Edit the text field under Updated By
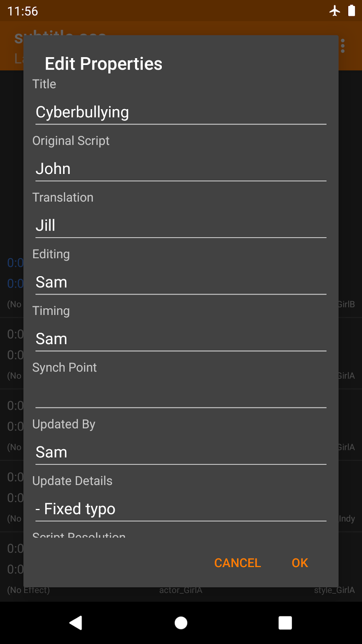362x644 pixels. pos(180,452)
